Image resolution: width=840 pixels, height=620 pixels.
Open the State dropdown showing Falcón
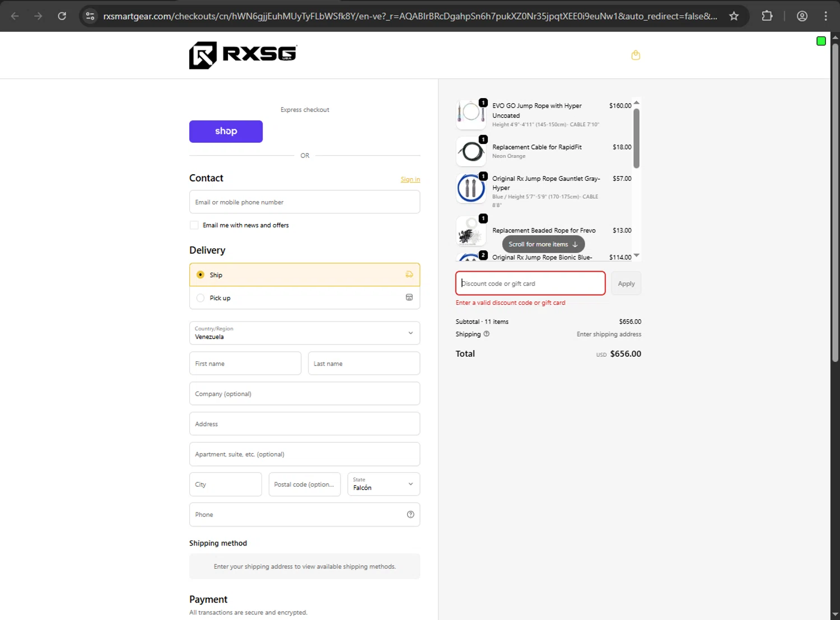384,484
